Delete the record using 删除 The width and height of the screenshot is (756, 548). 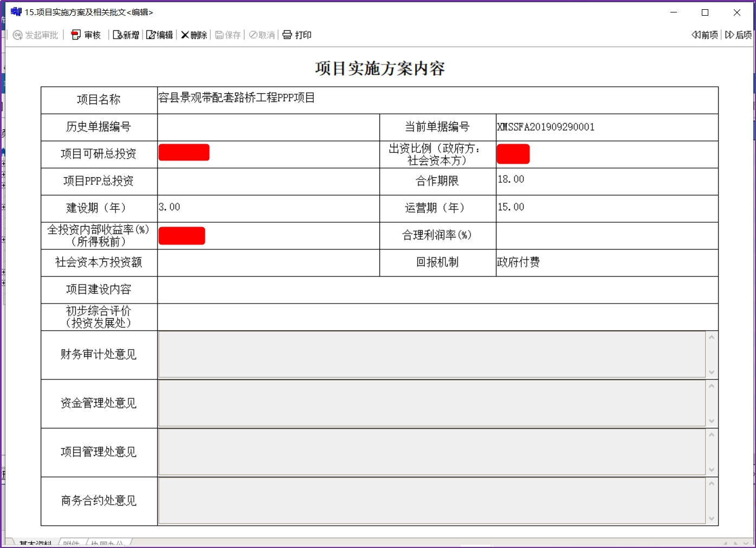pyautogui.click(x=194, y=35)
